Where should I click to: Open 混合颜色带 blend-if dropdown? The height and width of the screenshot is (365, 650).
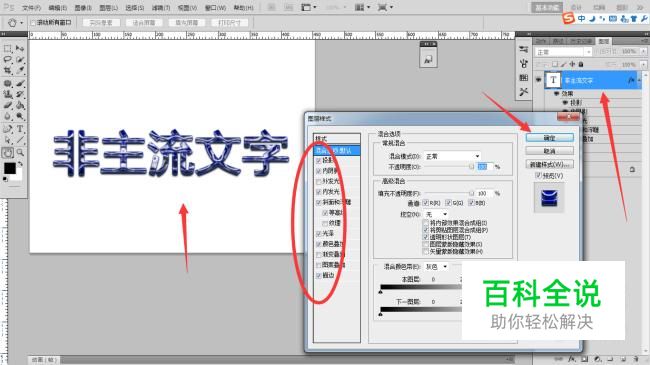436,266
